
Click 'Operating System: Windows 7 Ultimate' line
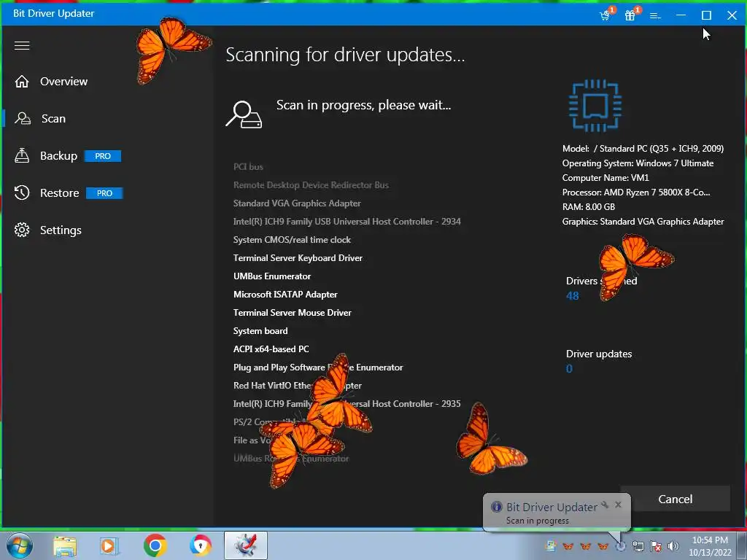(638, 163)
